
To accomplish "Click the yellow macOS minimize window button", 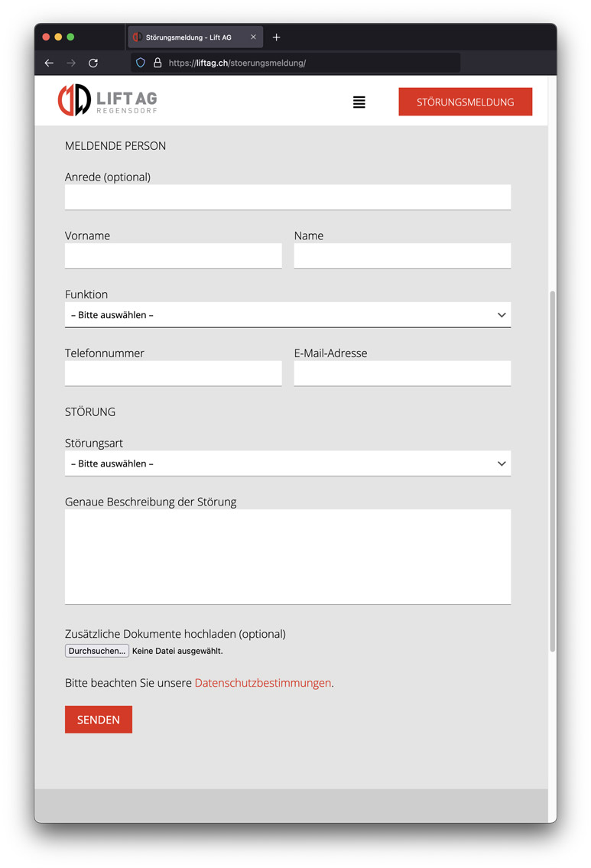I will (58, 37).
